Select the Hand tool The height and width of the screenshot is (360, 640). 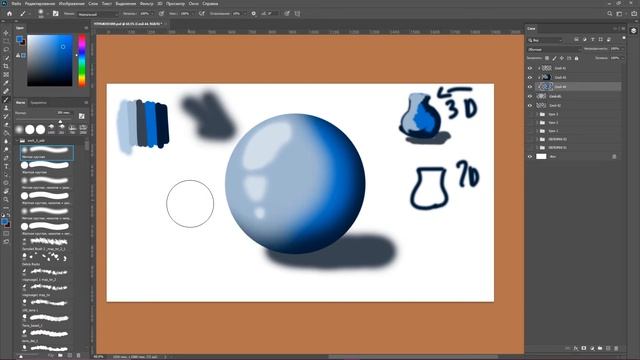pos(6,191)
